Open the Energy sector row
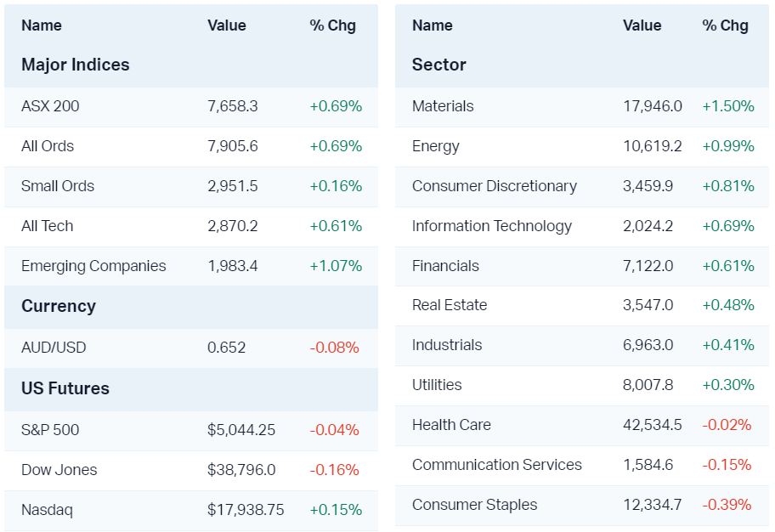 436,146
